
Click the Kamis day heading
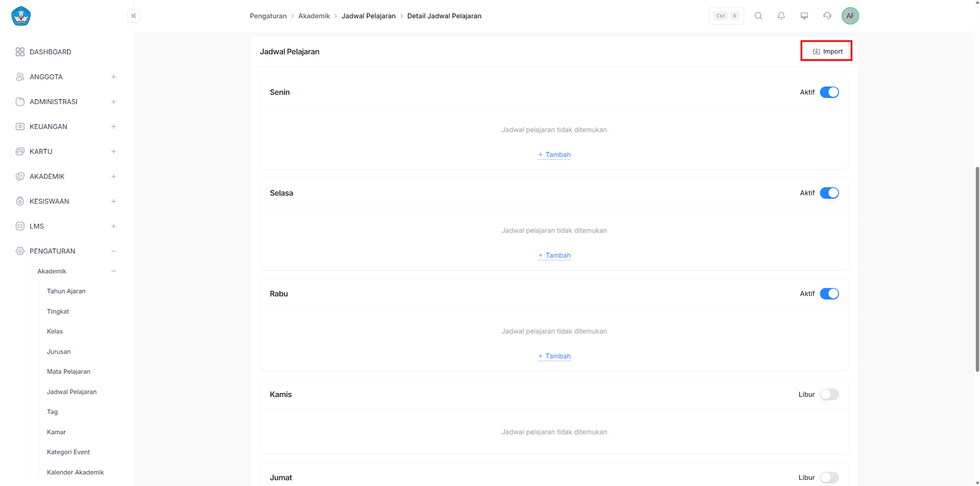[x=280, y=394]
